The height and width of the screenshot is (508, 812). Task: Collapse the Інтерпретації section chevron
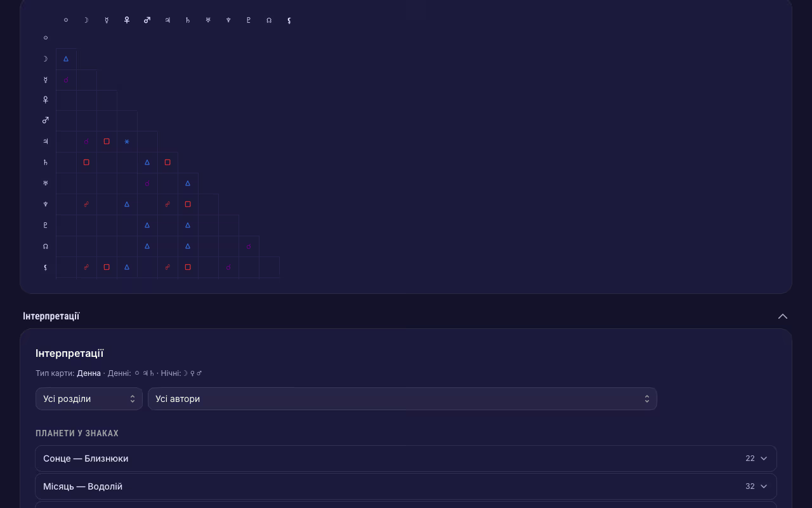pos(783,316)
